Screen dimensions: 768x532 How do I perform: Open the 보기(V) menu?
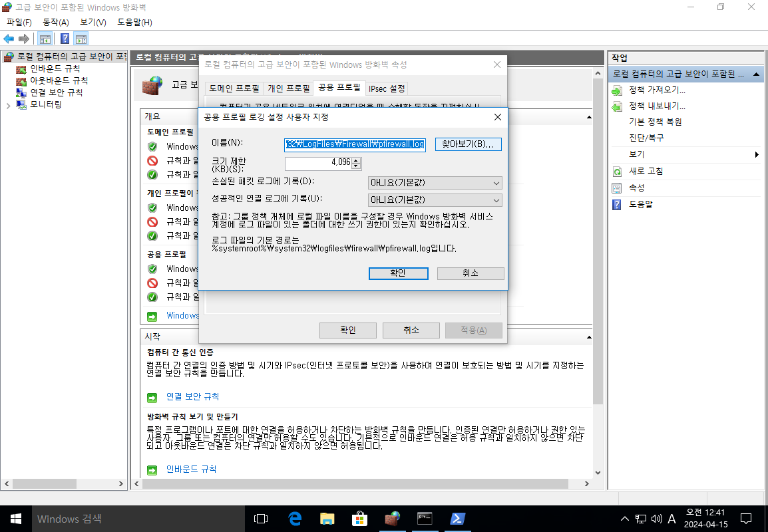[x=93, y=23]
